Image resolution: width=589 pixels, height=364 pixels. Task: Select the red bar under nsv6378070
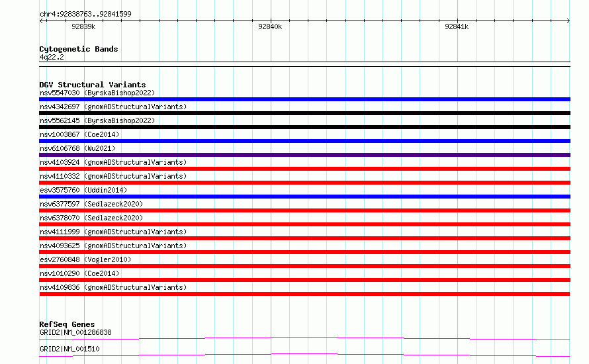304,224
